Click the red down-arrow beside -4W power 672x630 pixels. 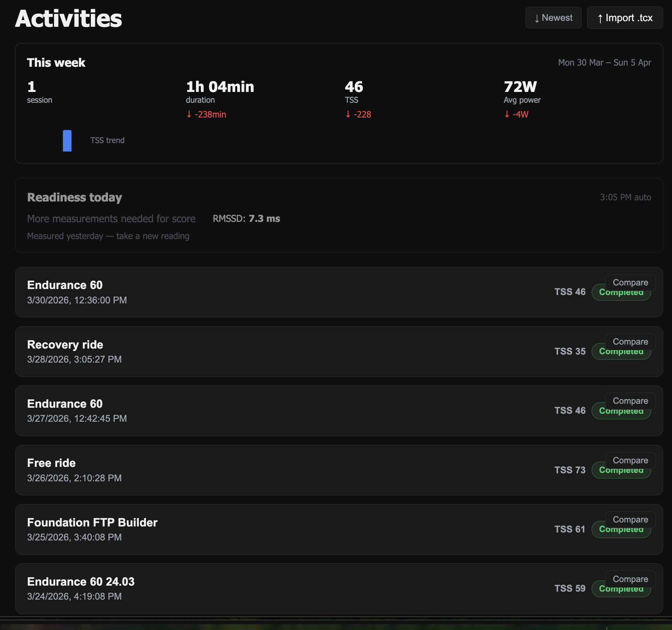click(x=506, y=114)
